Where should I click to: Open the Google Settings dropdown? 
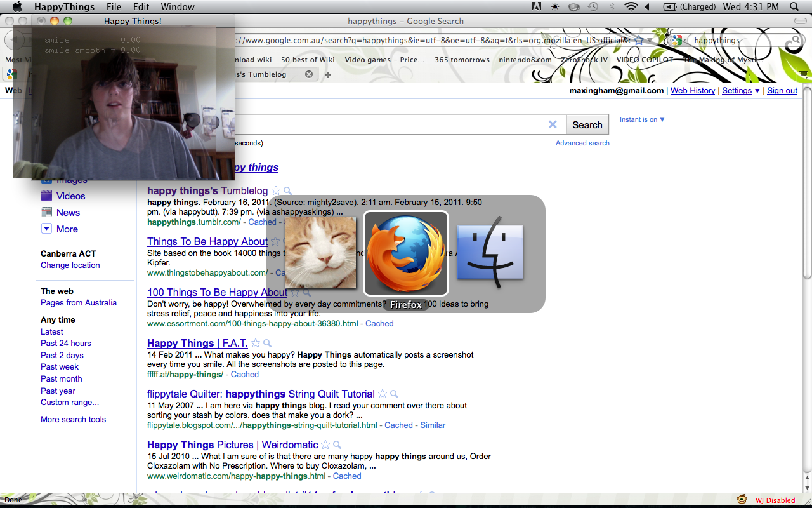pos(740,91)
